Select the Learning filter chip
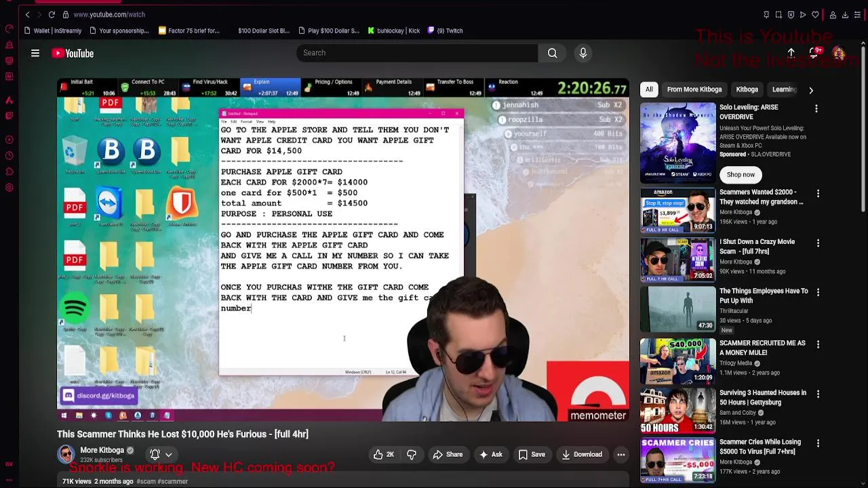 click(x=784, y=89)
